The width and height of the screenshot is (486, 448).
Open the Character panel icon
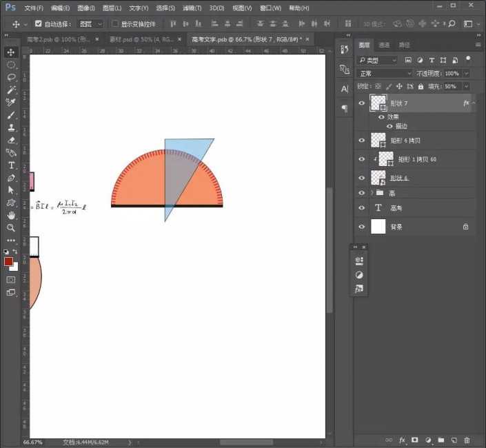(345, 89)
